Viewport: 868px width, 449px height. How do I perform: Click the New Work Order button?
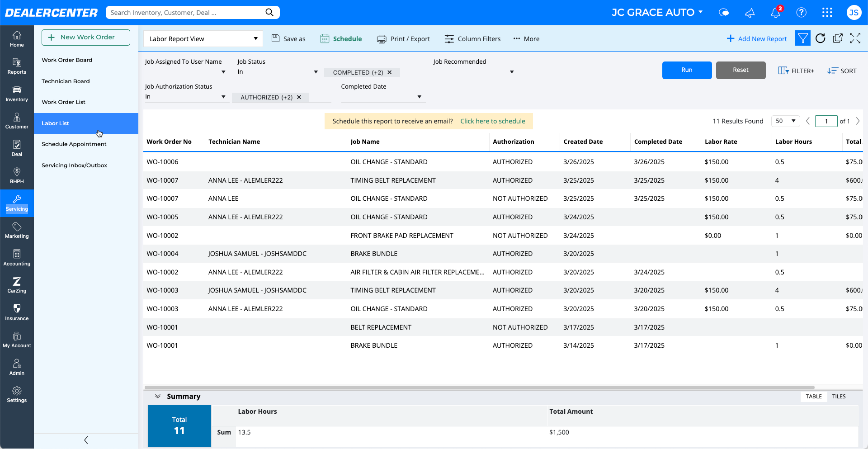pos(86,38)
